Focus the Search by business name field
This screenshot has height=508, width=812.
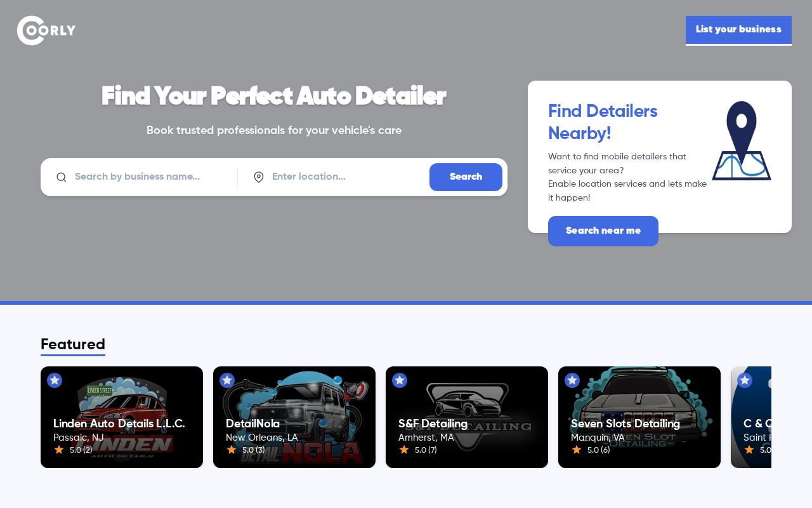click(152, 177)
